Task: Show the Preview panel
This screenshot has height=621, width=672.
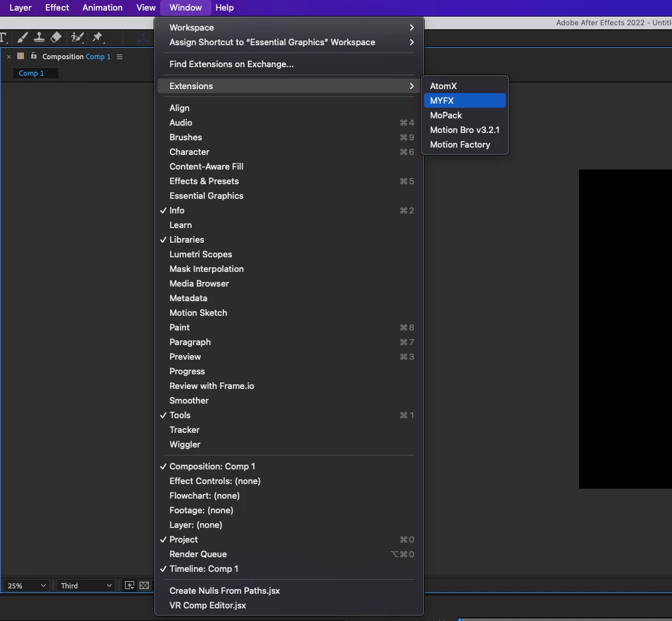Action: [x=289, y=356]
